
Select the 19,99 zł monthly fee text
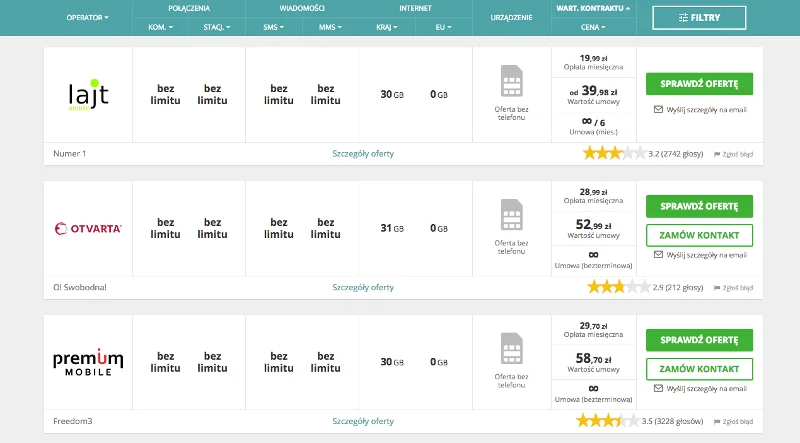[593, 58]
